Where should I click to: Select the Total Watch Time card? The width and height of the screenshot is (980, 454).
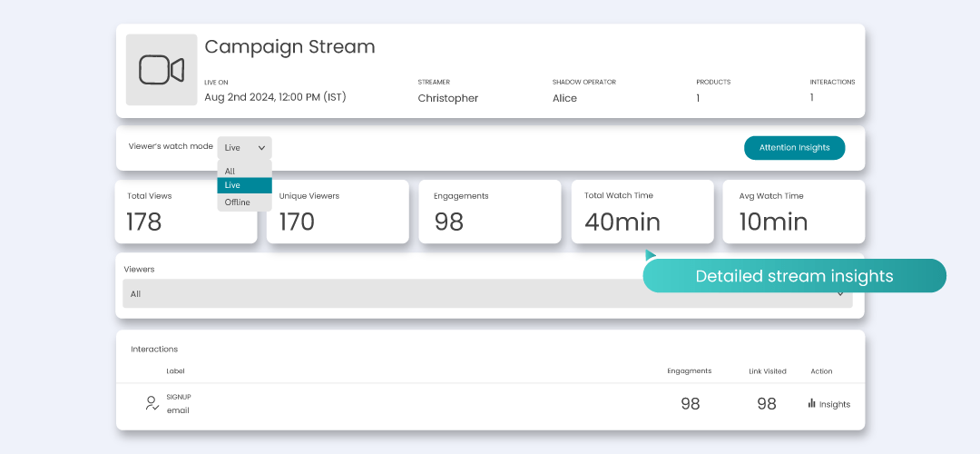(642, 212)
